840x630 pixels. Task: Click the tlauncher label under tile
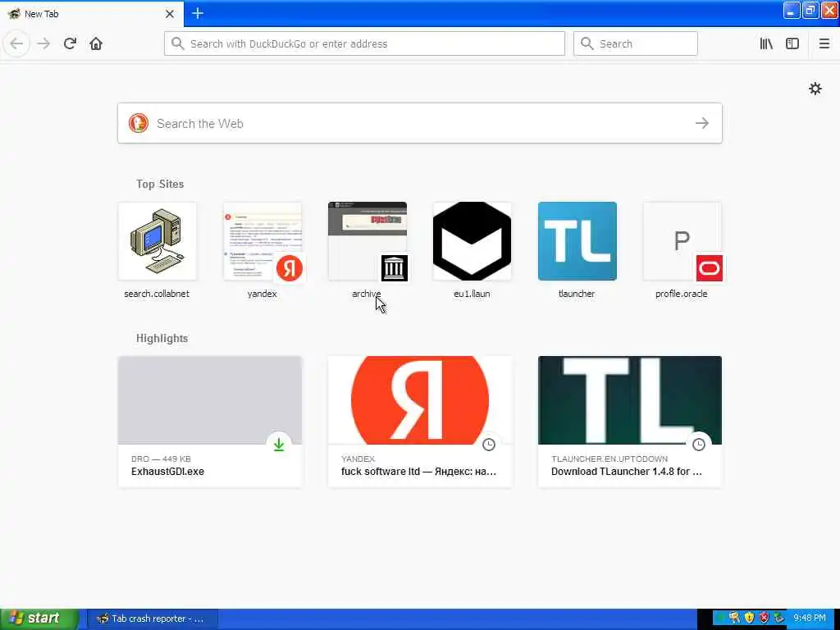click(577, 294)
